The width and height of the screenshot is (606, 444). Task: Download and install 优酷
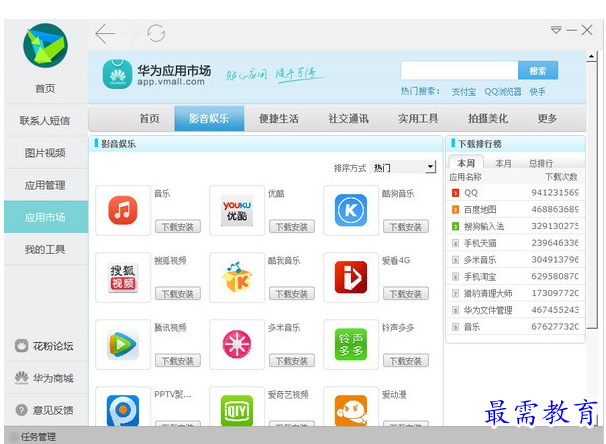coord(292,227)
